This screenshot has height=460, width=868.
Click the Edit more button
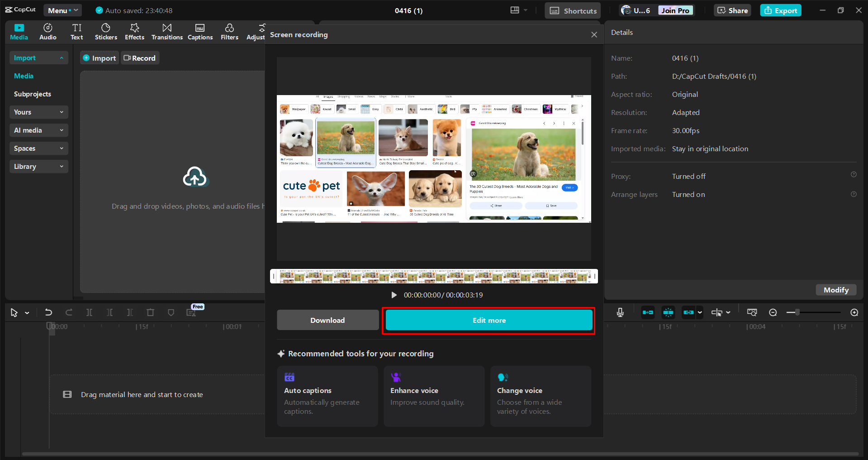coord(488,320)
